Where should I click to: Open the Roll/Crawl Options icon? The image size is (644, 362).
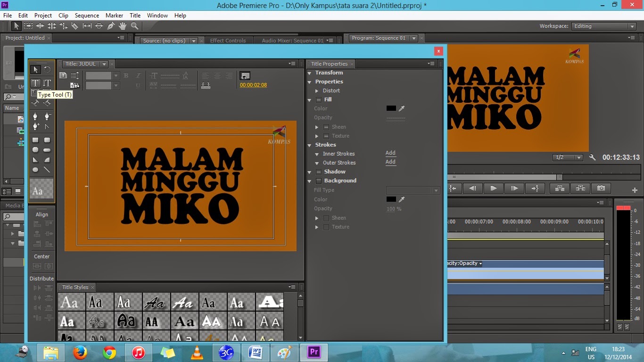75,75
